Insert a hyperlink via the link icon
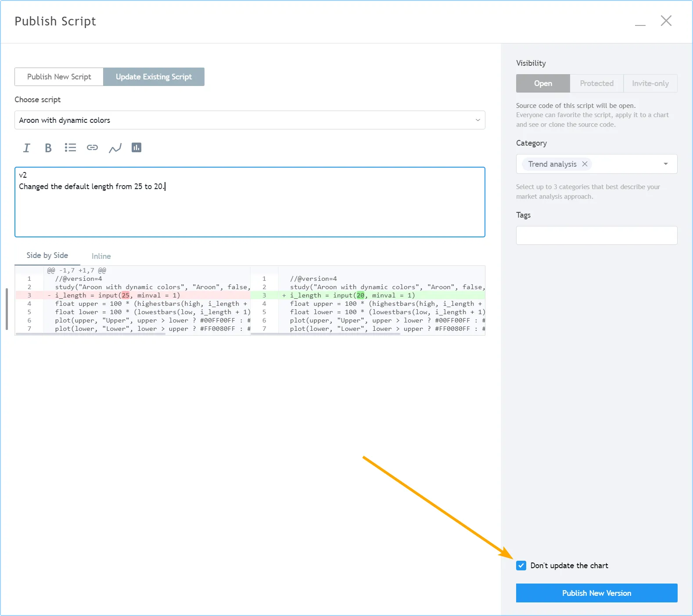 click(x=92, y=148)
